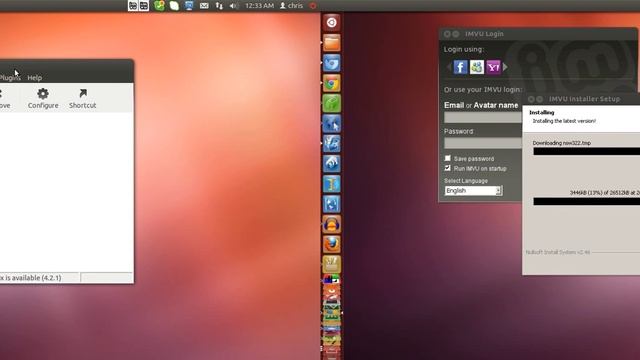Show the 12:33 AM clock calendar
Viewport: 640px width, 360px height.
259,6
